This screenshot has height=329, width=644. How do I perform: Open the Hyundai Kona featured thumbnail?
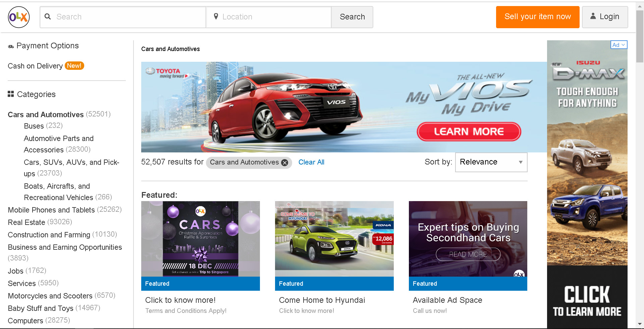[x=334, y=239]
